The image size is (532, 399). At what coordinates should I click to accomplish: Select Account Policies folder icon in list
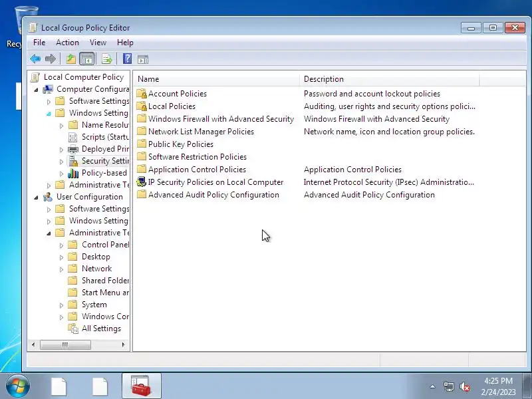(x=142, y=93)
